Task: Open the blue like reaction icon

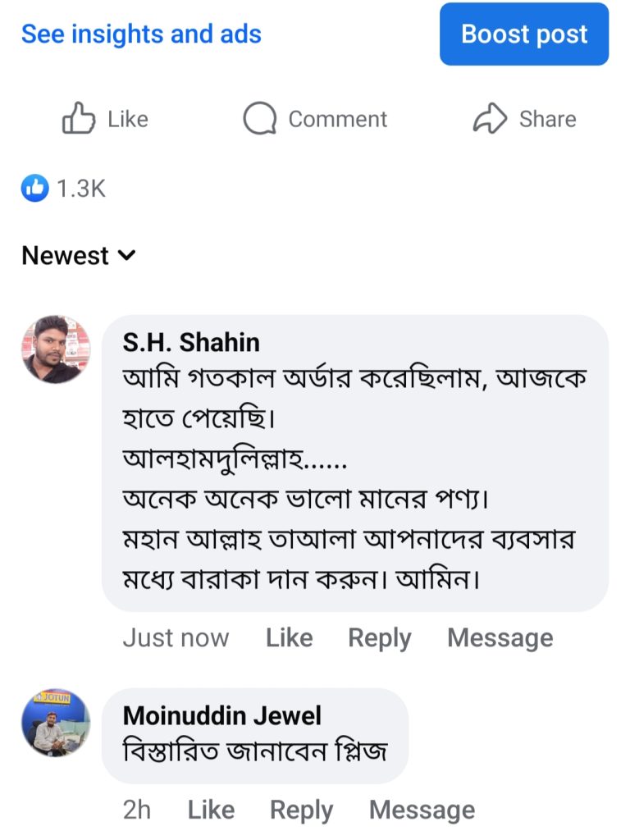Action: tap(34, 189)
